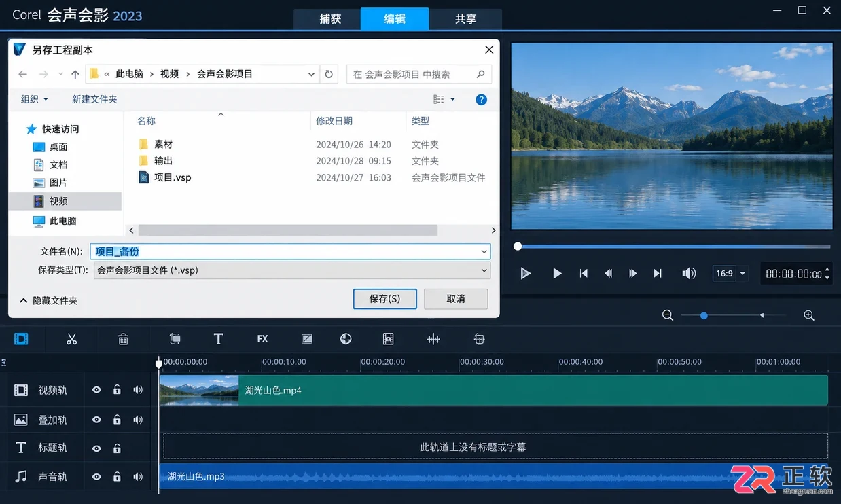Switch to the 捕获 tab
841x504 pixels.
click(x=330, y=19)
